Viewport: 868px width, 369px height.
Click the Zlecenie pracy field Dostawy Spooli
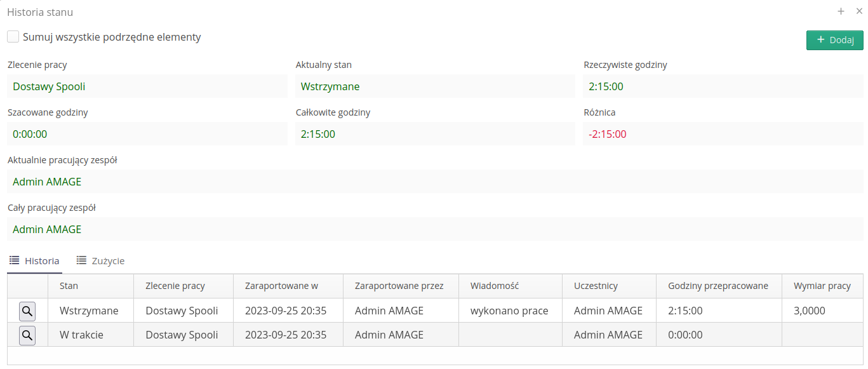pos(147,86)
